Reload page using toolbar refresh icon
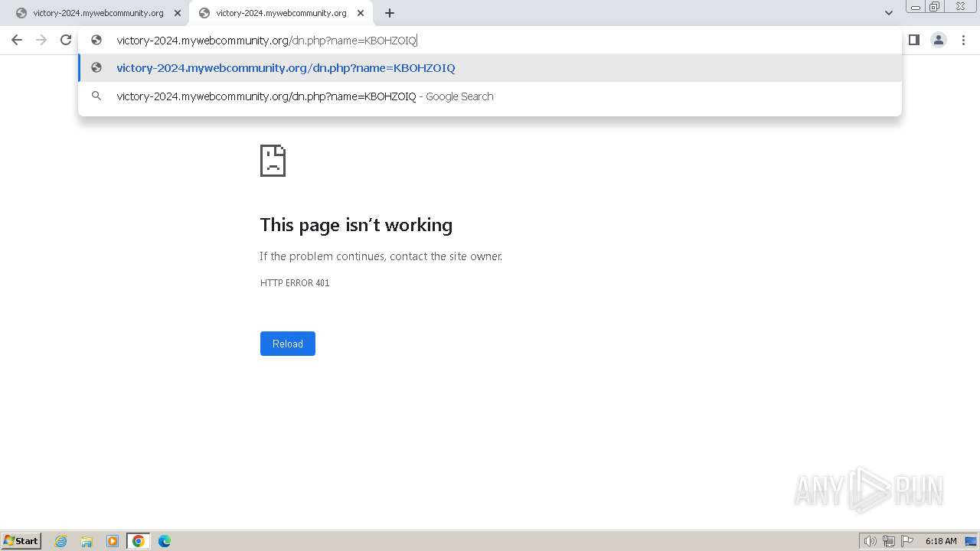Viewport: 980px width, 551px height. (66, 40)
